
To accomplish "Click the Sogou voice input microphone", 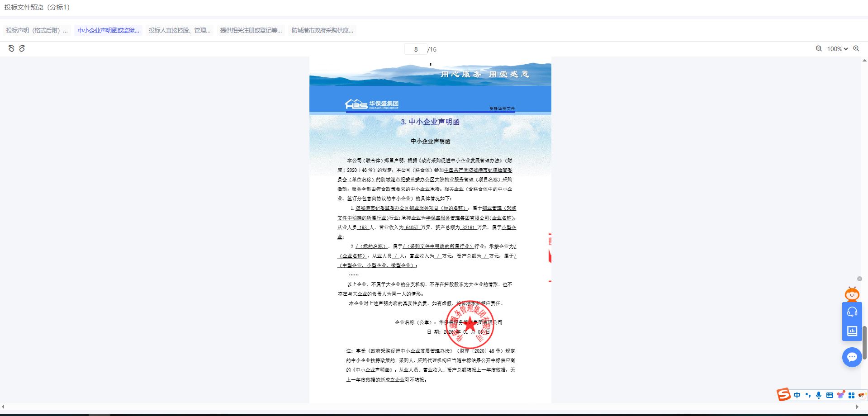I will [x=819, y=395].
